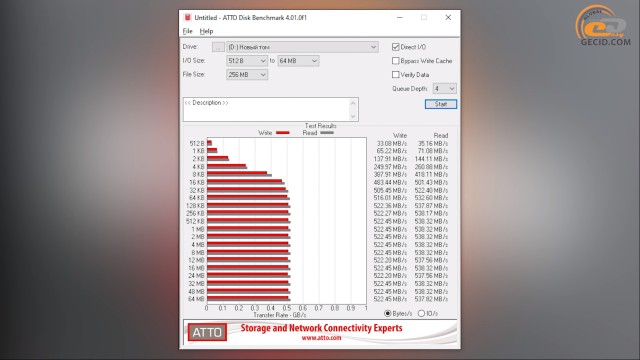Minimize the ATTO Disk Benchmark window

click(x=400, y=18)
